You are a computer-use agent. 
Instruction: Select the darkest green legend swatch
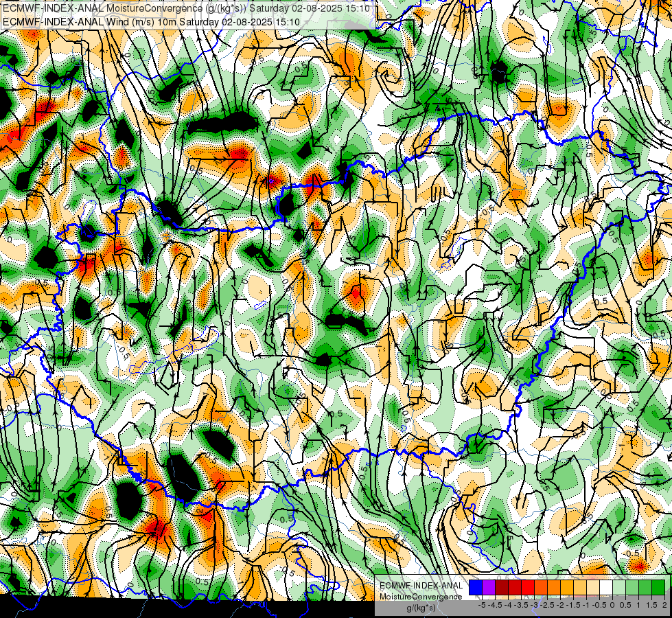click(658, 587)
